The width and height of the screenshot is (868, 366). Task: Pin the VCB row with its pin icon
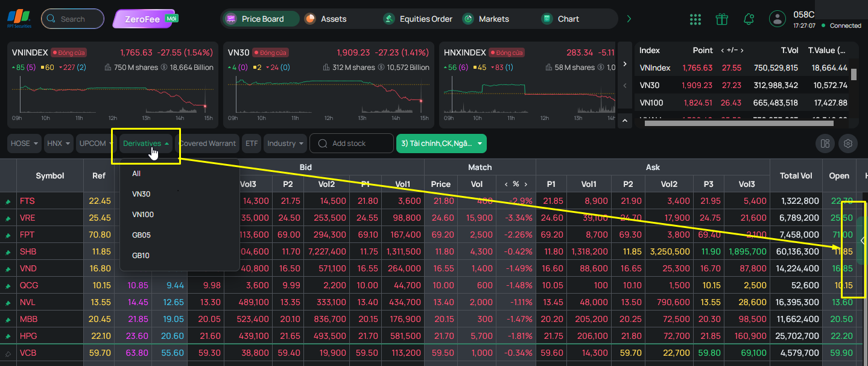point(8,353)
